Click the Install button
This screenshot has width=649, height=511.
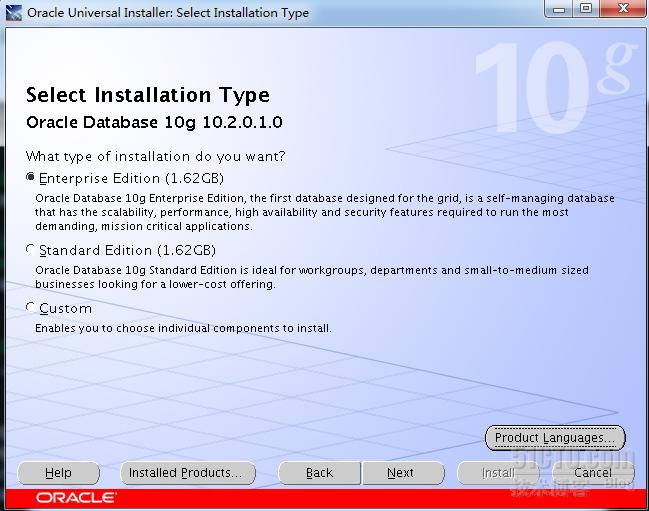click(498, 473)
